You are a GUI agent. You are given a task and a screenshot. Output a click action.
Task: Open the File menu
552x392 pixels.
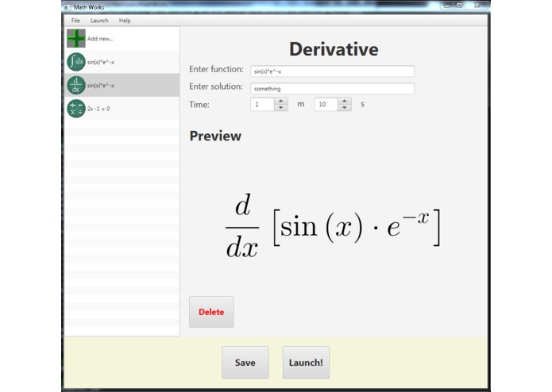[75, 21]
